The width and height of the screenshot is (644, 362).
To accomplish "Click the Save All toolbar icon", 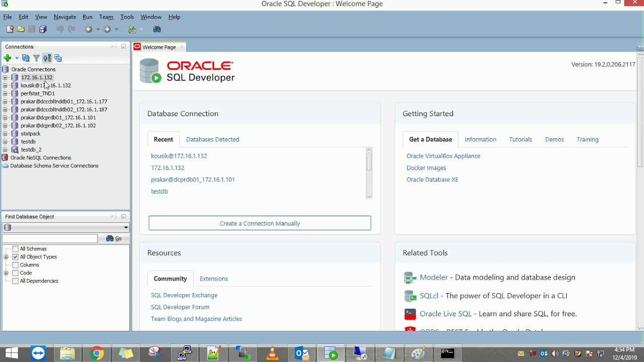I will (43, 30).
